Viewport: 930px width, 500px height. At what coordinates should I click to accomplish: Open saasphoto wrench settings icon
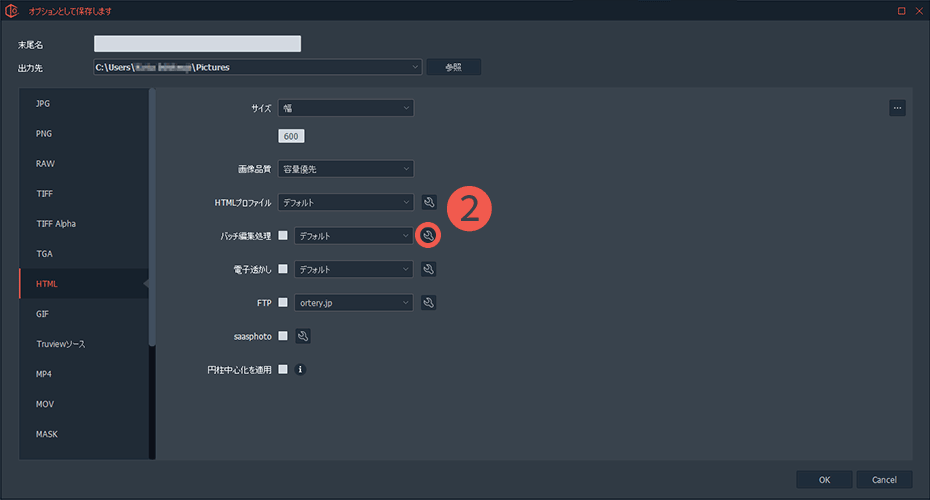[303, 336]
